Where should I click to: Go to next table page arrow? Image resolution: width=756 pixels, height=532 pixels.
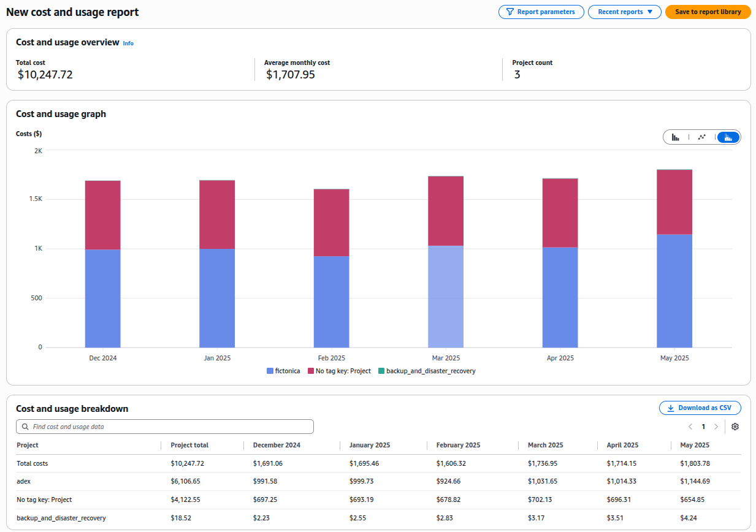716,427
